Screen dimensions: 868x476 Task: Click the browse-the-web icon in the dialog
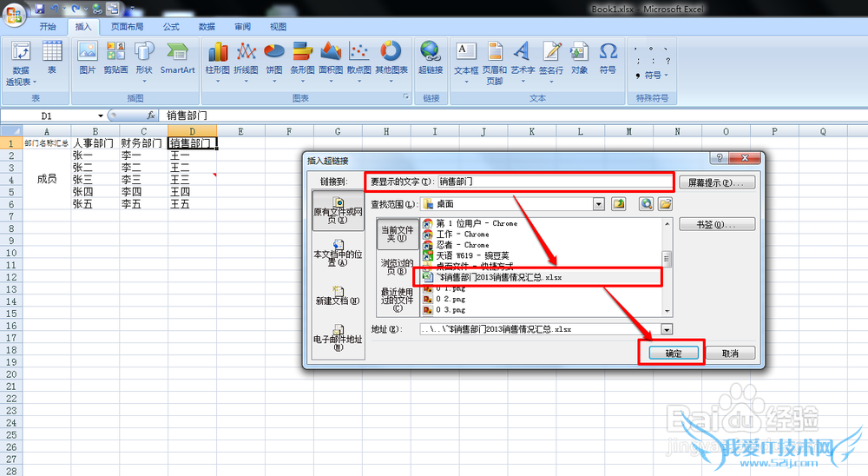[647, 203]
